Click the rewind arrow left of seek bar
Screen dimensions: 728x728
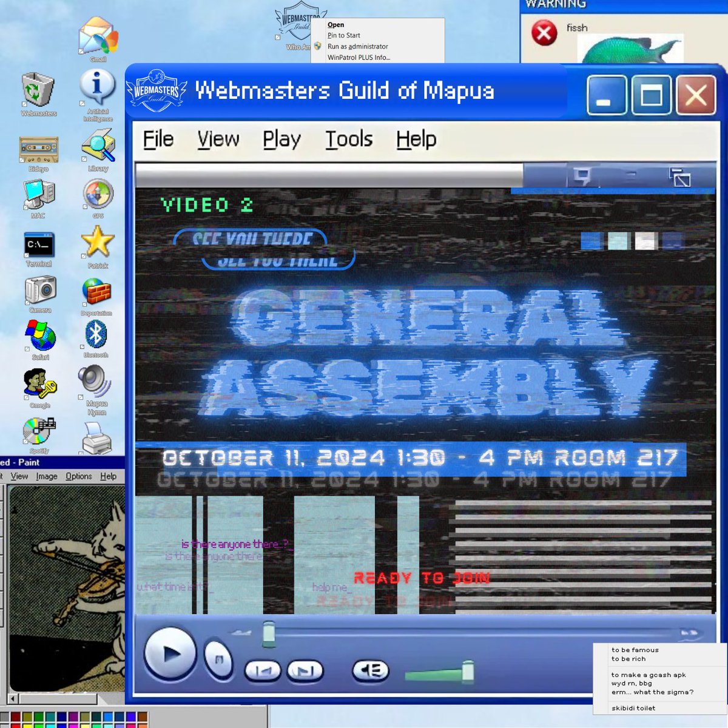241,633
